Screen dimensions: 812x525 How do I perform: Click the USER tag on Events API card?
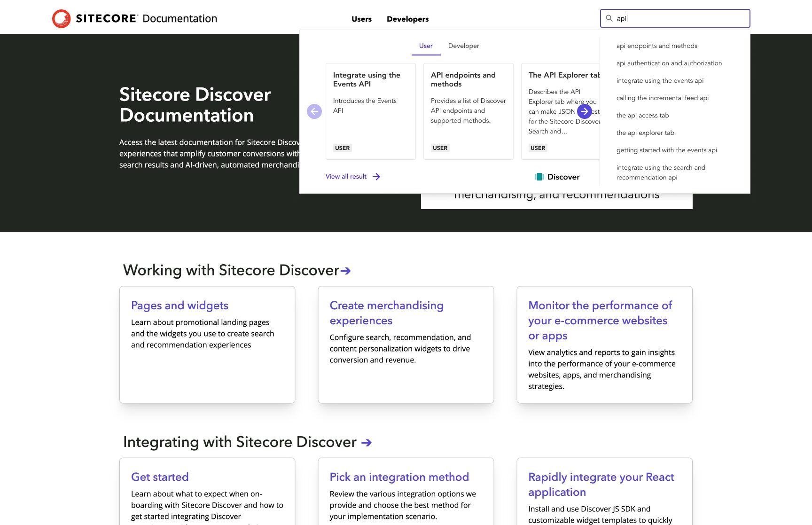[342, 148]
